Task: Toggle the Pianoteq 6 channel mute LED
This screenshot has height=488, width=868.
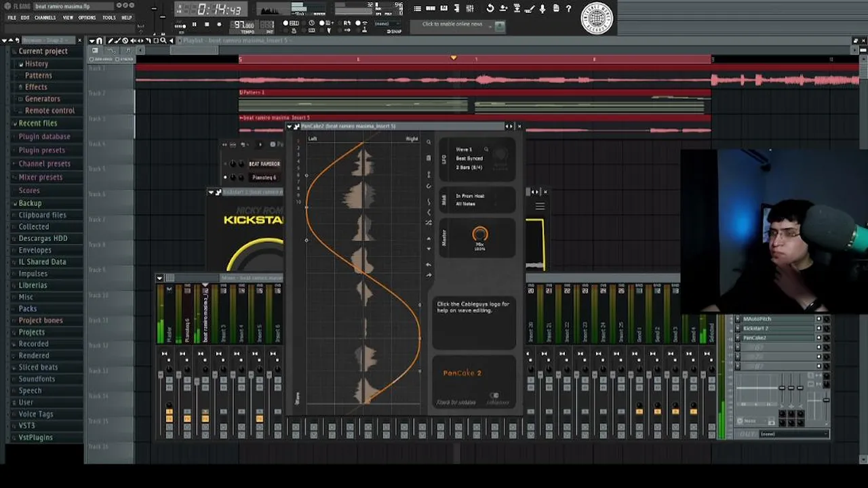Action: pos(225,178)
